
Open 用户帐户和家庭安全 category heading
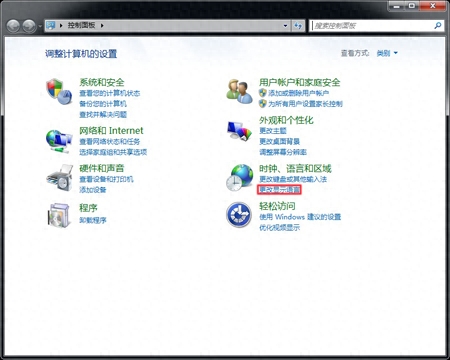coord(300,82)
